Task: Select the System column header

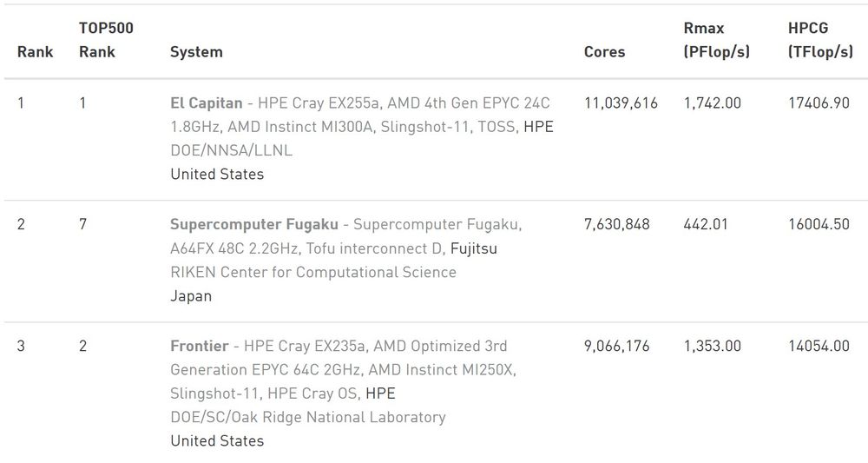Action: (196, 52)
